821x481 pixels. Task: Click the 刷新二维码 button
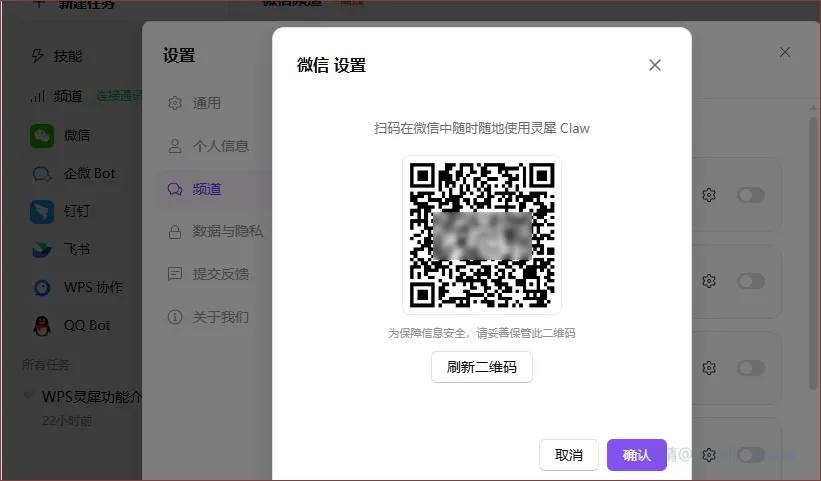[x=482, y=367]
